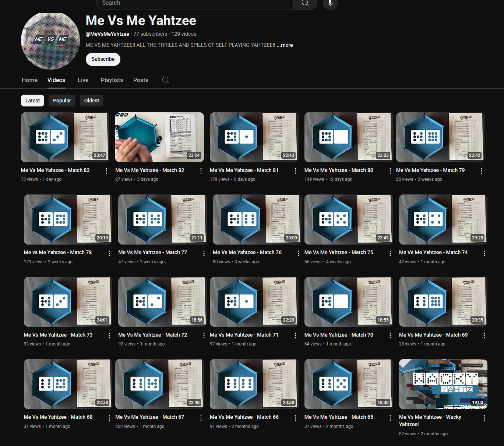504x446 pixels.
Task: Open options menu for Match 69
Action: [x=484, y=336]
